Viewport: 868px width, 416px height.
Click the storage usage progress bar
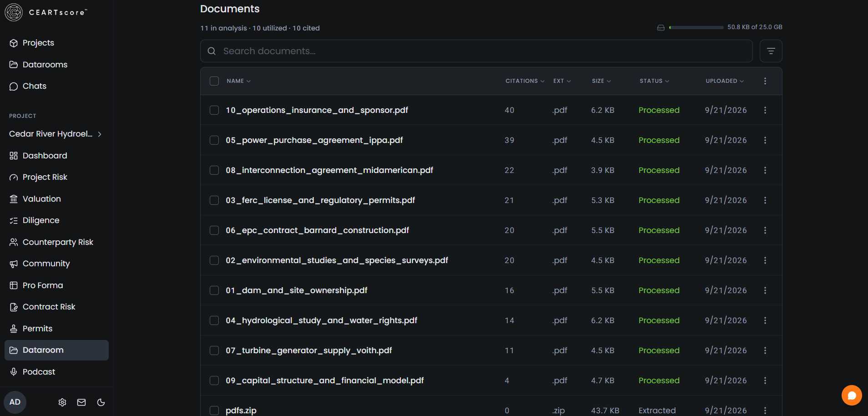click(x=696, y=27)
